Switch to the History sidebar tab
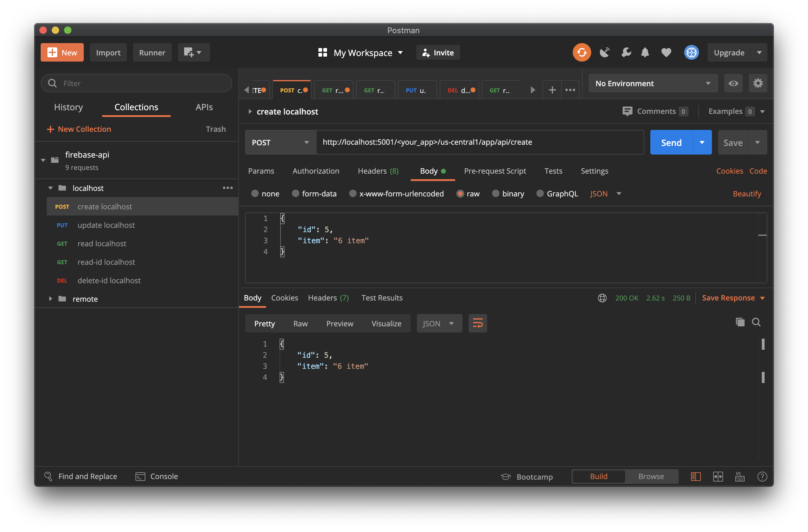This screenshot has width=808, height=532. tap(68, 107)
